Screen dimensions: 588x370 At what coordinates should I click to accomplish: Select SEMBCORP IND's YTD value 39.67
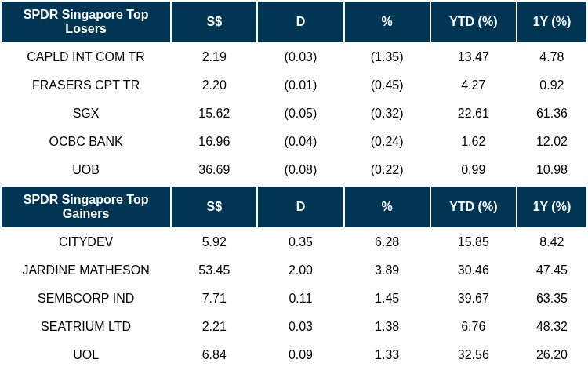coord(473,298)
